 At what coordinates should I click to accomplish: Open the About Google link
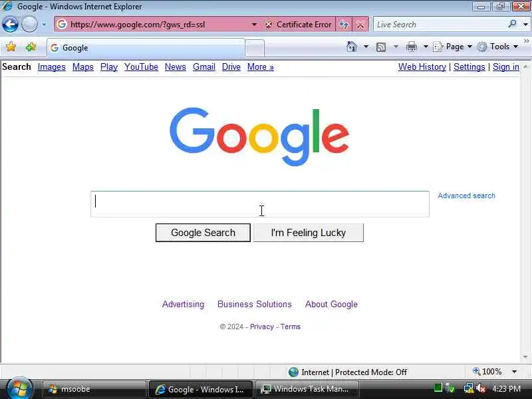pyautogui.click(x=331, y=305)
